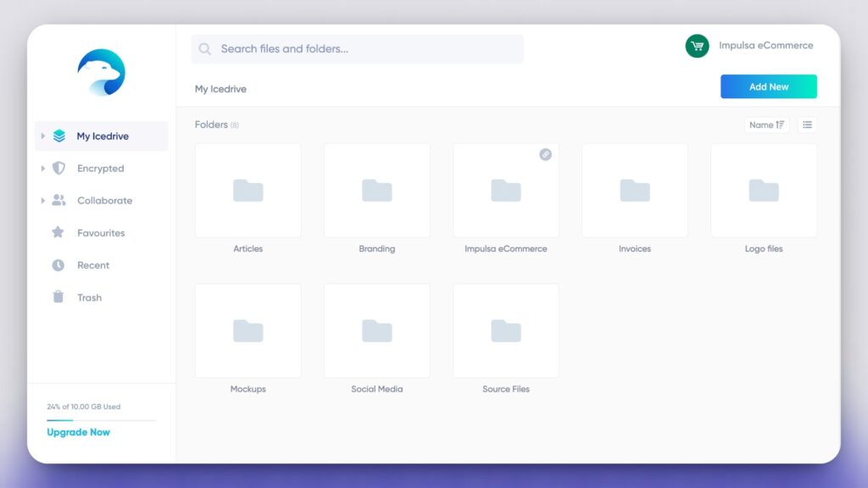Open the Trash bin icon
The height and width of the screenshot is (488, 868).
tap(59, 297)
